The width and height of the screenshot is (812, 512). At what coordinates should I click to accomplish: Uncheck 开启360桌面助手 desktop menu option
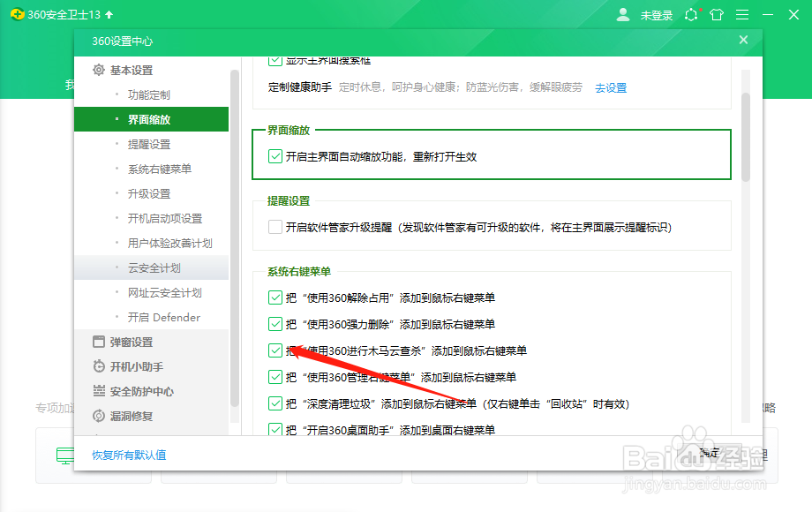275,429
